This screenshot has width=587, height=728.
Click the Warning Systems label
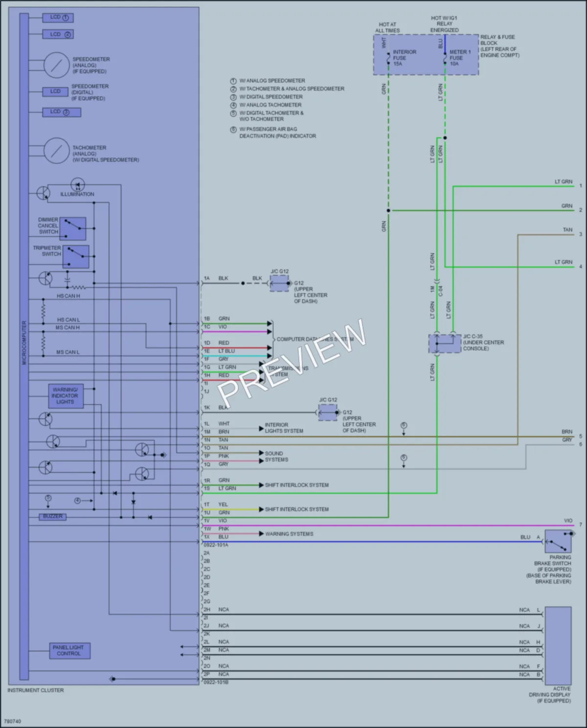click(289, 534)
